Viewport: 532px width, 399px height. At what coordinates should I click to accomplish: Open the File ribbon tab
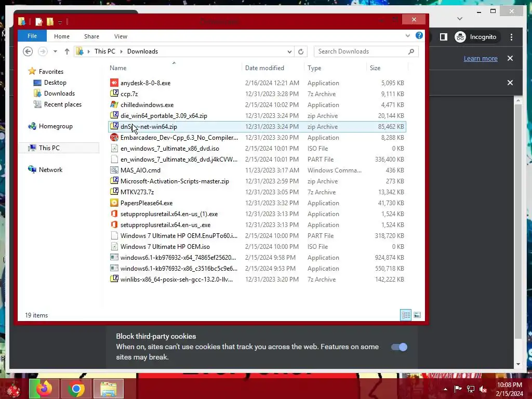click(x=32, y=36)
